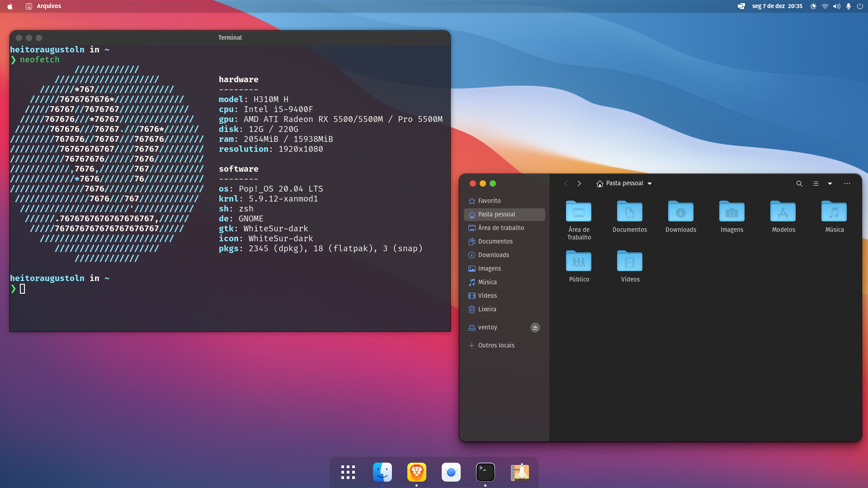
Task: Open Lixeira in the sidebar
Action: tap(487, 309)
